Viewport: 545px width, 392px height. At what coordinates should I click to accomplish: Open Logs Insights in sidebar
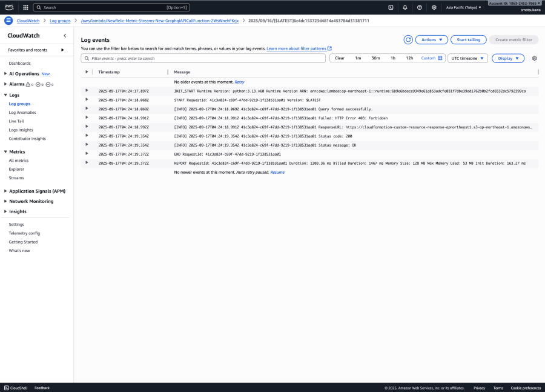pos(21,130)
